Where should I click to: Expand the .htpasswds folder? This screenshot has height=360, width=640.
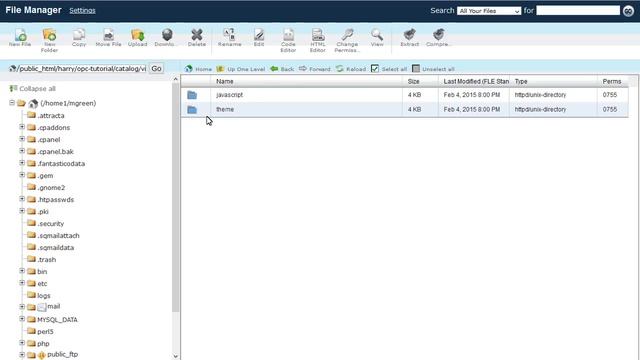[22, 199]
